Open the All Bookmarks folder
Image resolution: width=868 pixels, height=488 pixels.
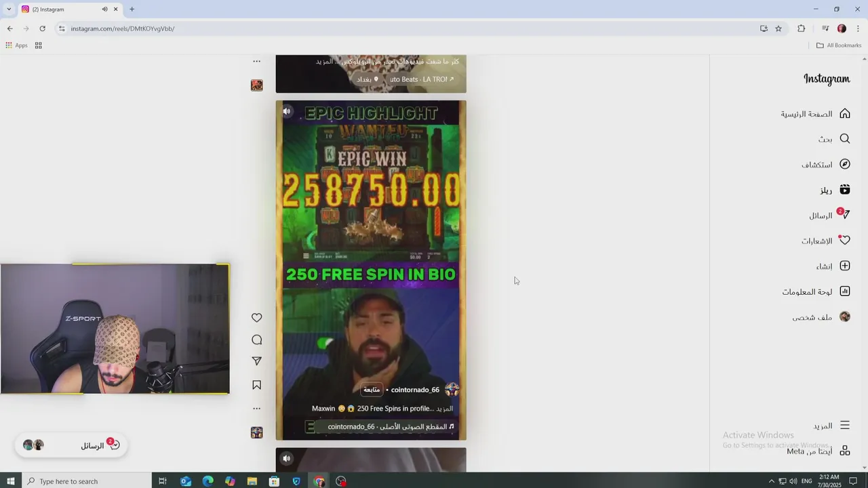pos(839,45)
